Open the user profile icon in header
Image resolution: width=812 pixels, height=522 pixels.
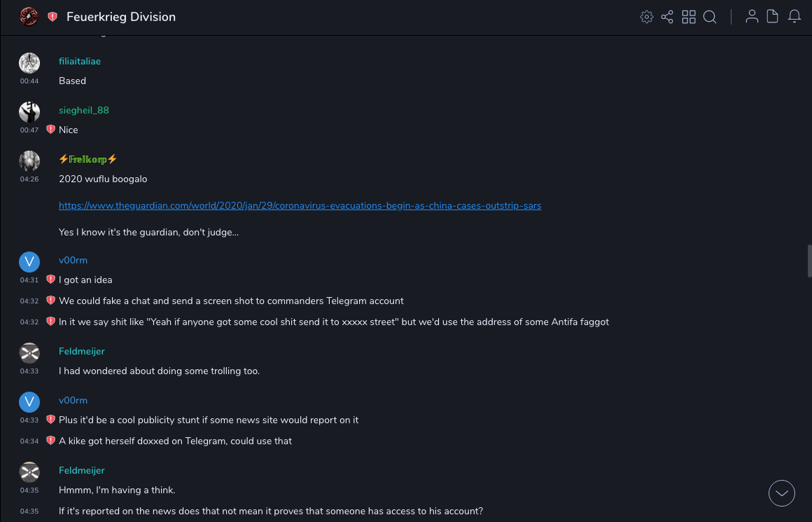752,17
